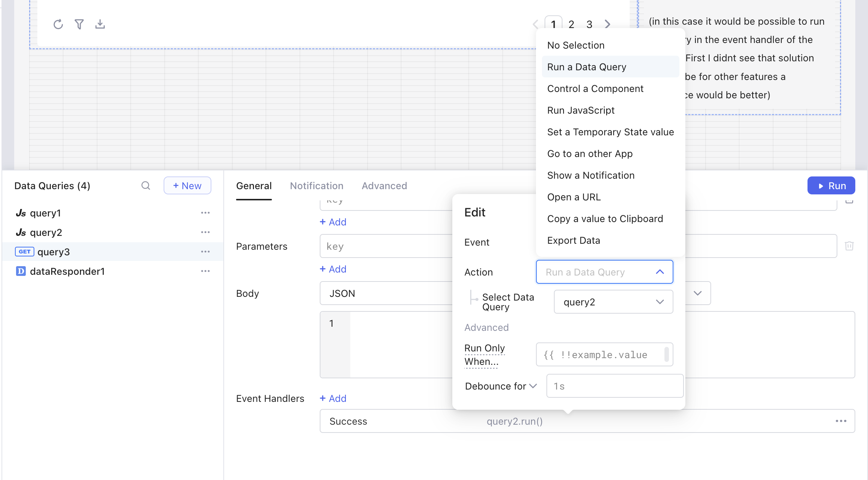Go to page 3 of the table
Viewport: 868px width, 480px height.
589,24
